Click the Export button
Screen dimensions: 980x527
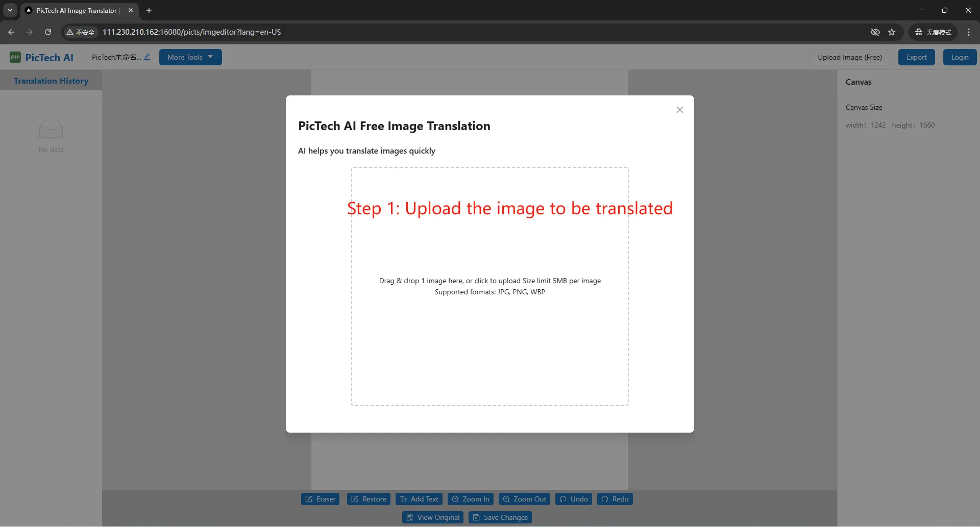pyautogui.click(x=916, y=57)
